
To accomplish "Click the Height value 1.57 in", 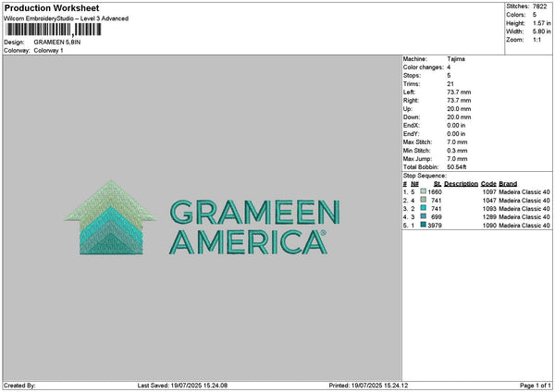I will pyautogui.click(x=541, y=23).
